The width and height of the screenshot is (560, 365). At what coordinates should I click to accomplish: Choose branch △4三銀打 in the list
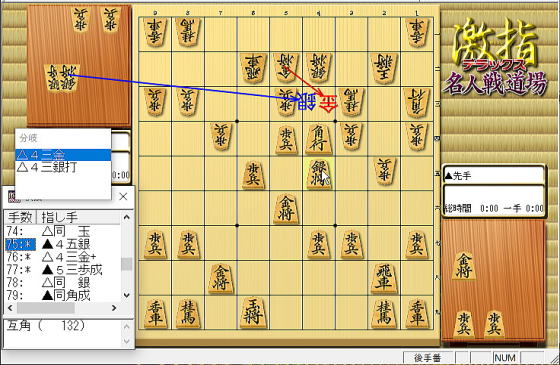pos(63,167)
